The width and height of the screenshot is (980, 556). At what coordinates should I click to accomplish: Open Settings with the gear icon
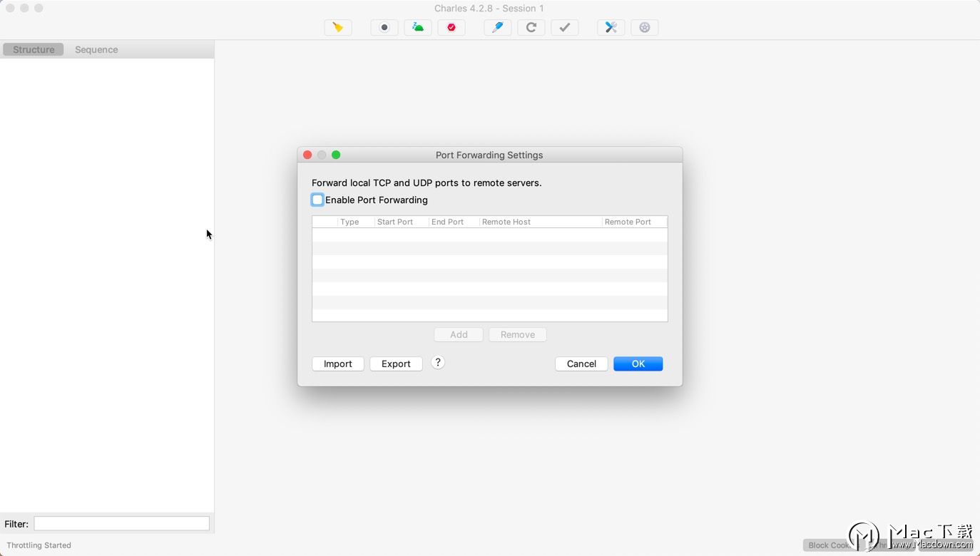645,28
